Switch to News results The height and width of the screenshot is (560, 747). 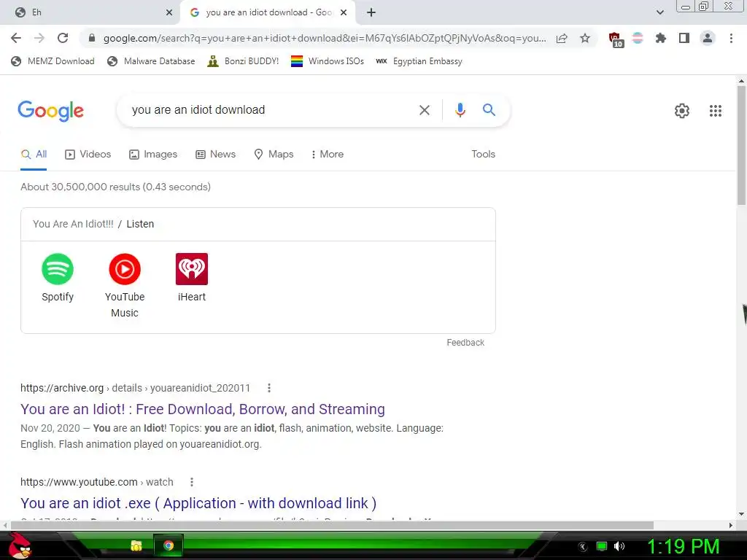click(x=215, y=155)
